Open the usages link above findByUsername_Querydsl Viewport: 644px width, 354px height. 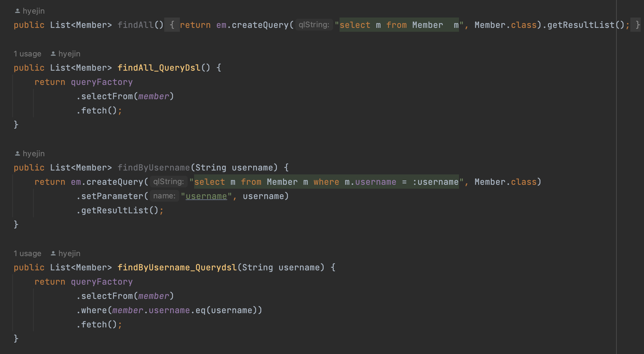[27, 254]
